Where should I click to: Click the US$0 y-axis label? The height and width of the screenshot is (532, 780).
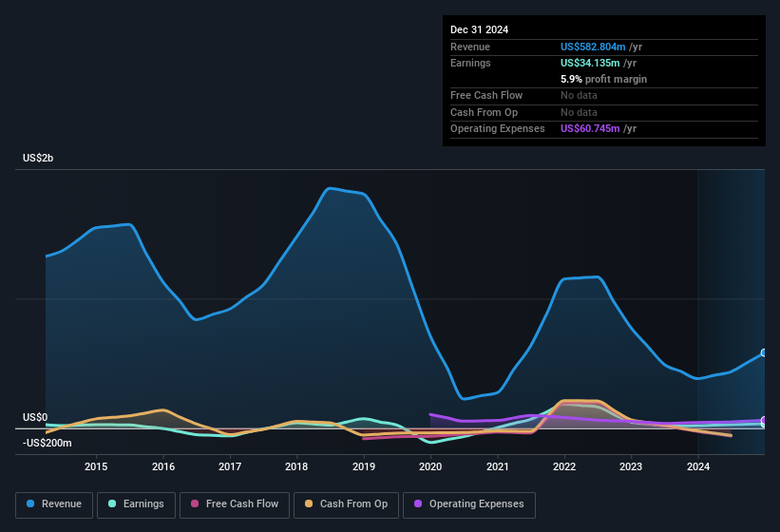35,417
